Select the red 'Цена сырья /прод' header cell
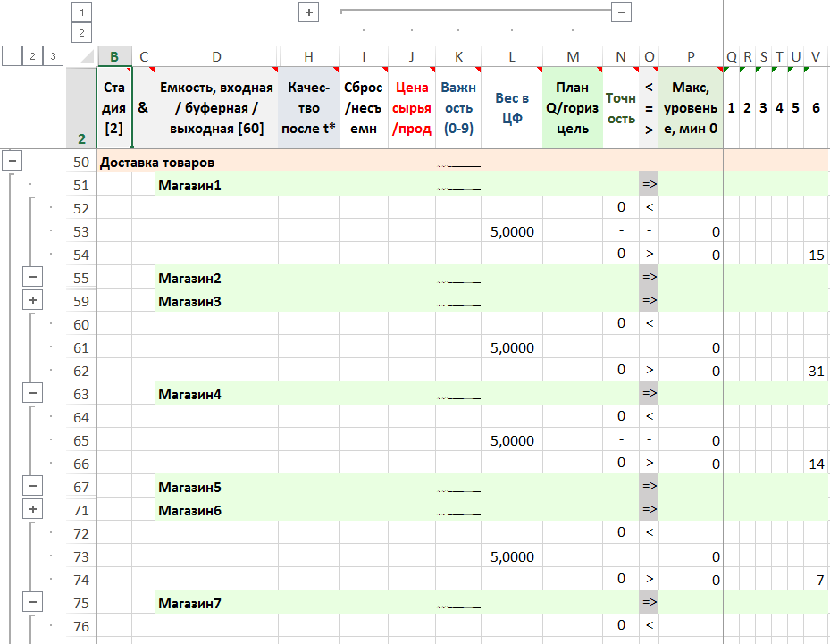Image resolution: width=830 pixels, height=644 pixels. coord(411,108)
